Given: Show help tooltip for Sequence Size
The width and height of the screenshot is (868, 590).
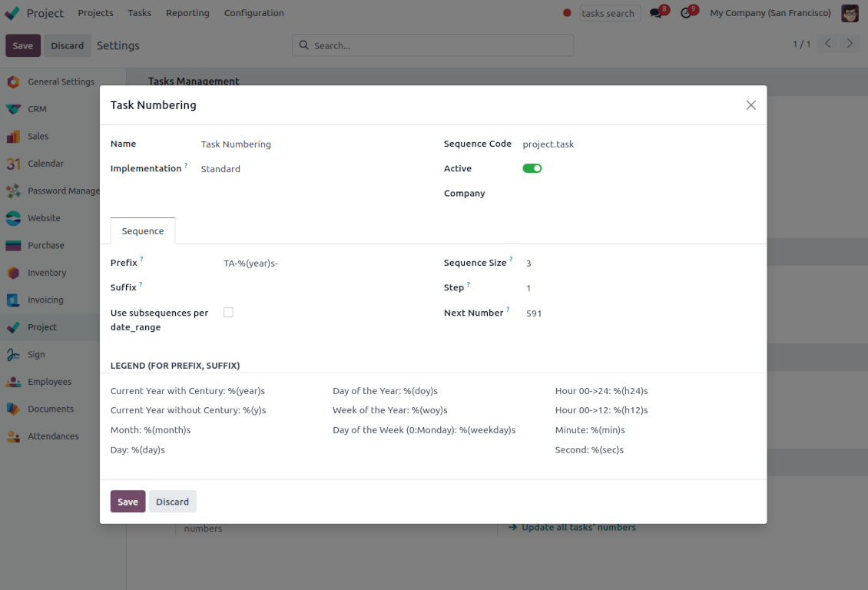Looking at the screenshot, I should point(511,259).
